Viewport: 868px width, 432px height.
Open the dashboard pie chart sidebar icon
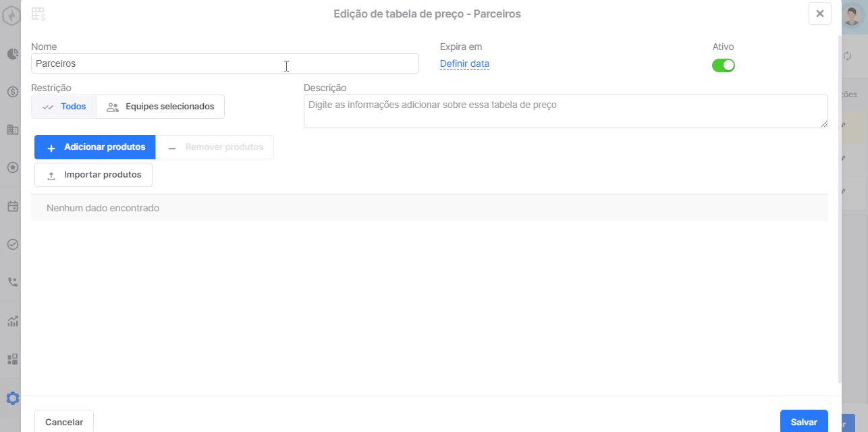tap(12, 54)
